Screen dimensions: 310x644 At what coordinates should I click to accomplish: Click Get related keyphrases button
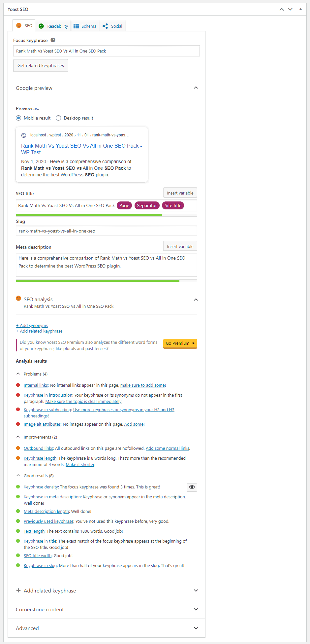click(x=41, y=65)
